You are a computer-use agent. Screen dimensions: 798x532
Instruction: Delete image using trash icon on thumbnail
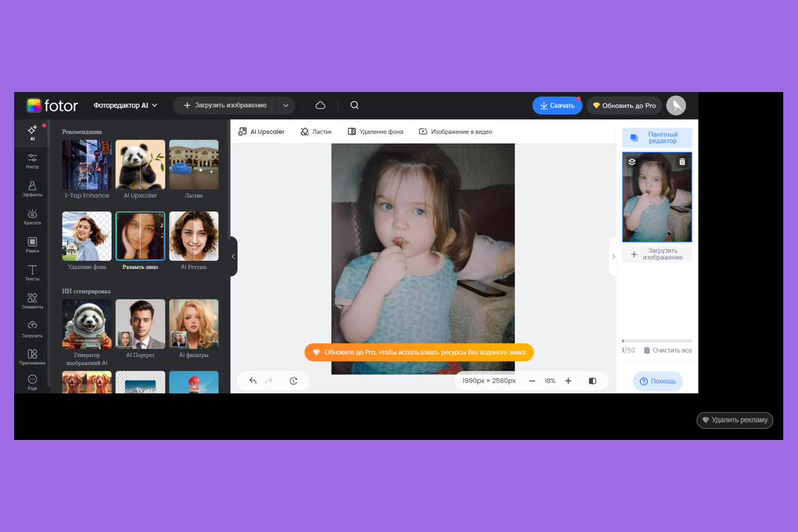tap(681, 162)
